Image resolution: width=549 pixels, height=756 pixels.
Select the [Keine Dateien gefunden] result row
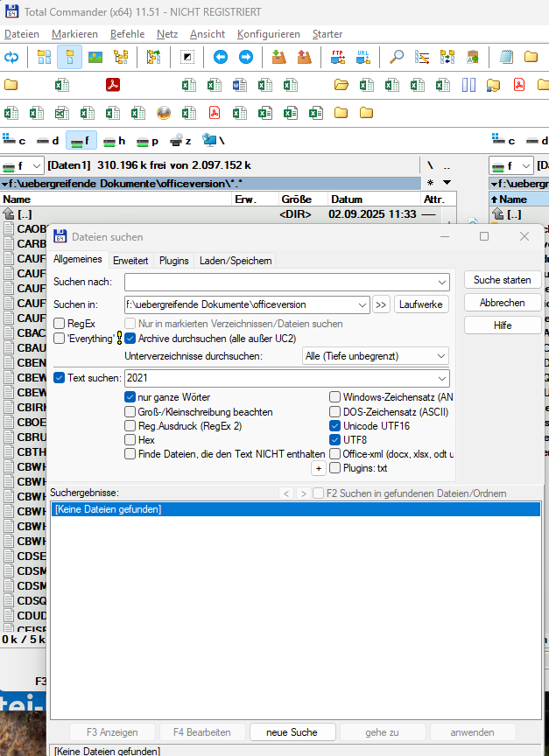tap(296, 509)
